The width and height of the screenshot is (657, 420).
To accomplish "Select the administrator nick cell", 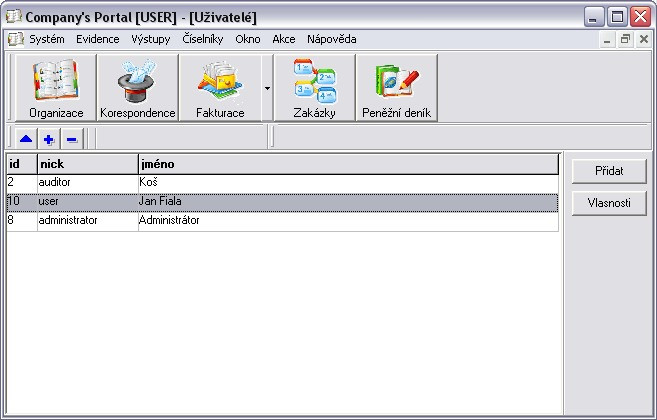I will pos(88,221).
